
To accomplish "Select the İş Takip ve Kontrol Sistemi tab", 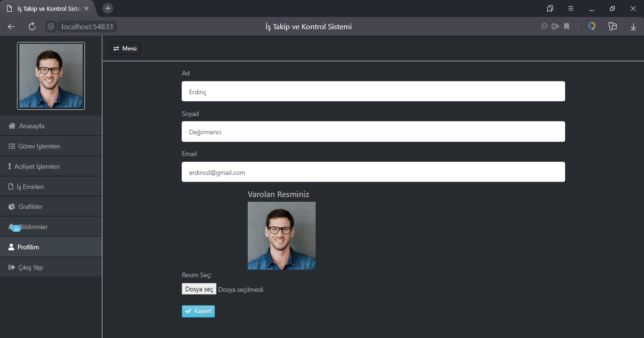I will coord(45,8).
